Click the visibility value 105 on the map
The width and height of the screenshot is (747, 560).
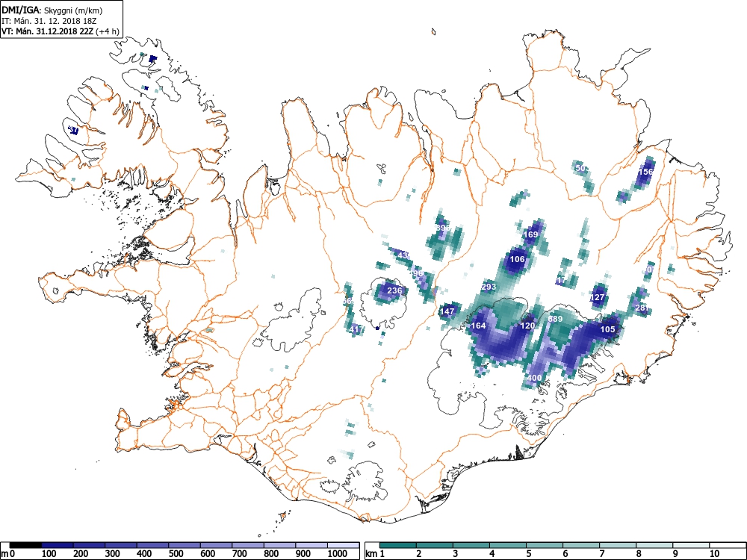pos(607,329)
